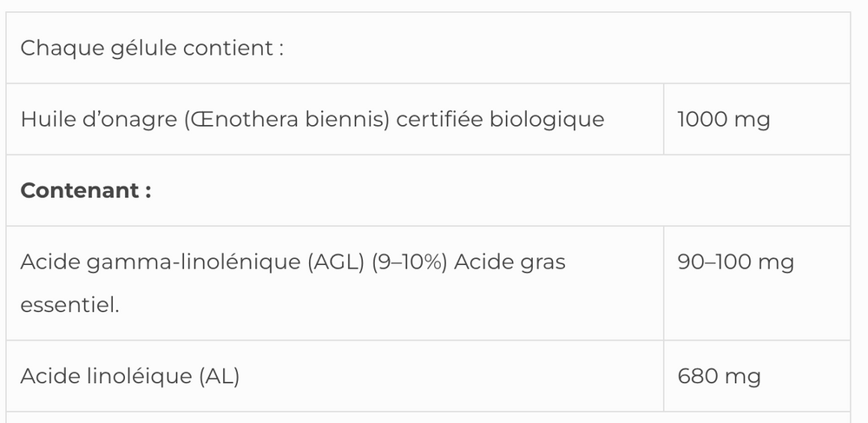Click the words "certifiée biologique"
The height and width of the screenshot is (423, 868).
coord(499,119)
